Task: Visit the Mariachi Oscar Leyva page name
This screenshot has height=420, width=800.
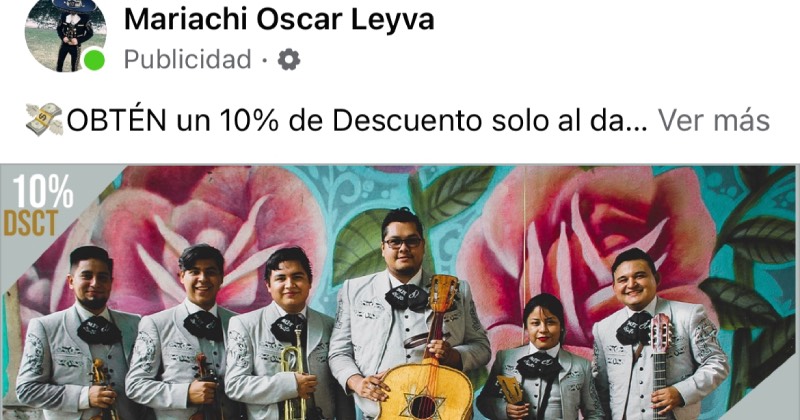Action: pos(279,19)
